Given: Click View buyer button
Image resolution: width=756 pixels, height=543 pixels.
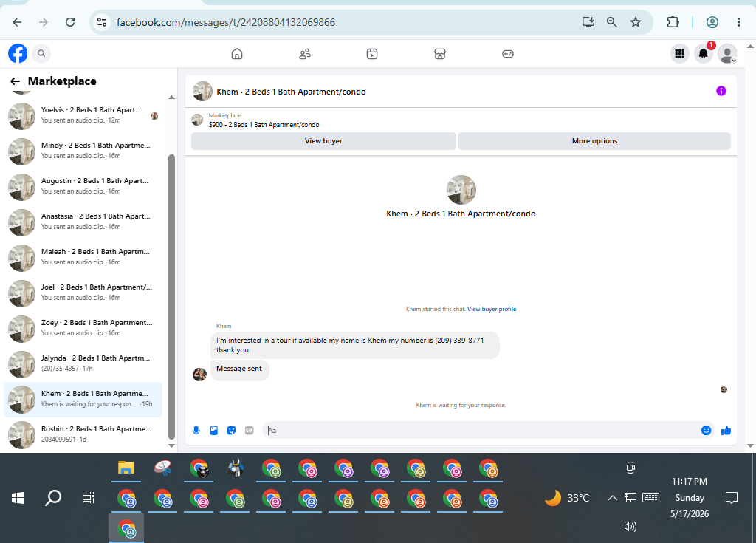Looking at the screenshot, I should (323, 141).
